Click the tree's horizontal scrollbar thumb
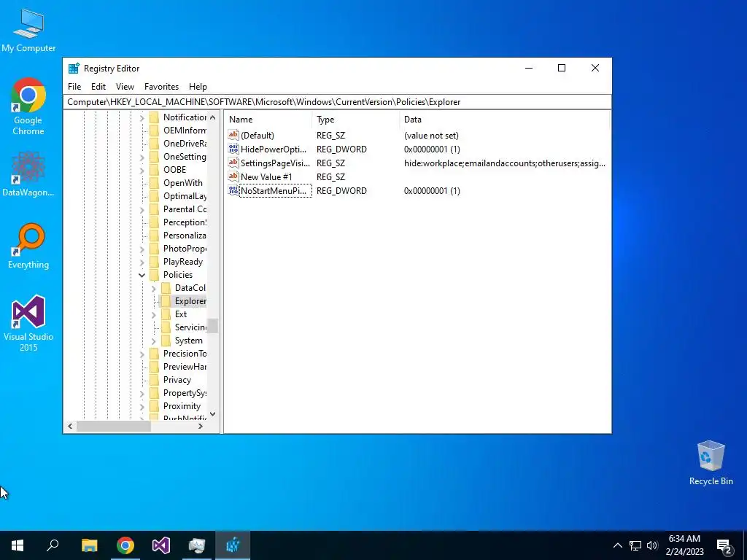The width and height of the screenshot is (747, 560). click(114, 426)
